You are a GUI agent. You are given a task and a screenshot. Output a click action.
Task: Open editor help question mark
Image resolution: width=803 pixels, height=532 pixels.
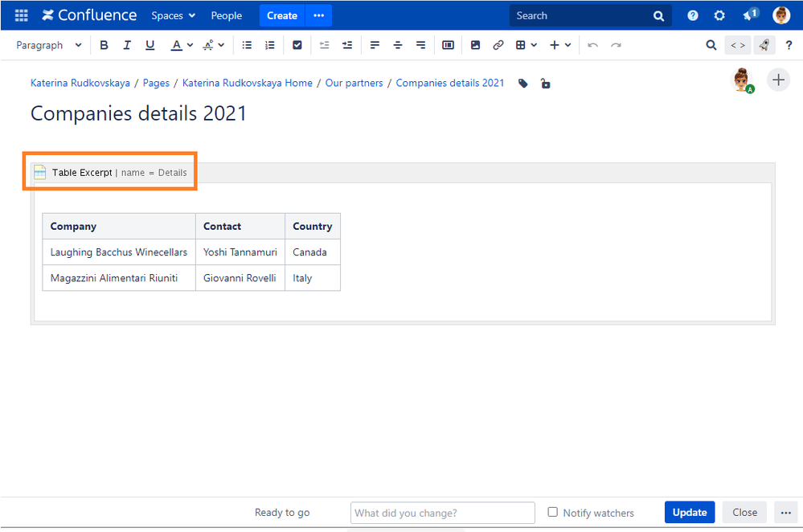coord(789,45)
